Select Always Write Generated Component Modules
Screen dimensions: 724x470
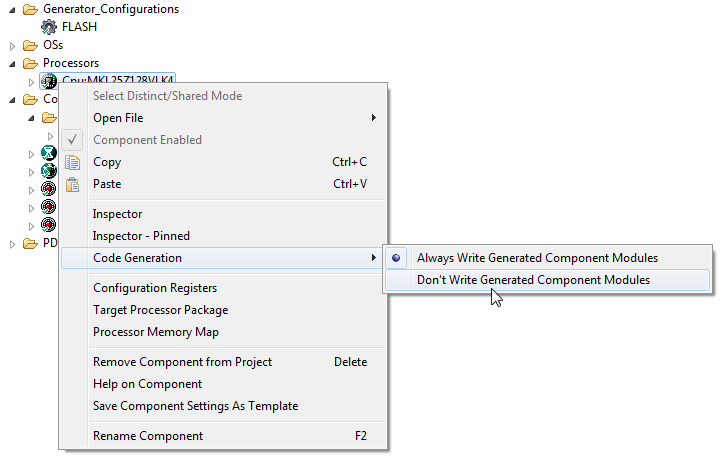(x=537, y=258)
